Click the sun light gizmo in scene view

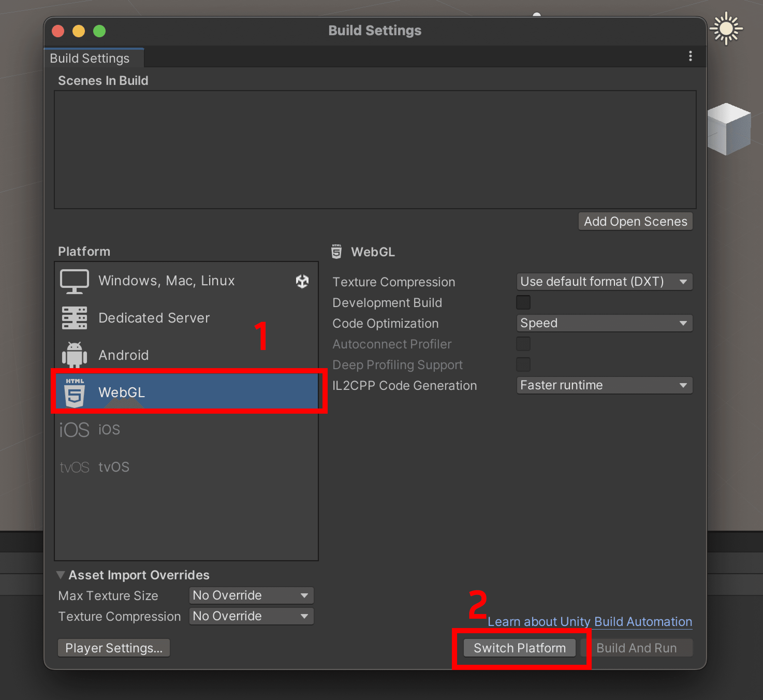[x=726, y=28]
